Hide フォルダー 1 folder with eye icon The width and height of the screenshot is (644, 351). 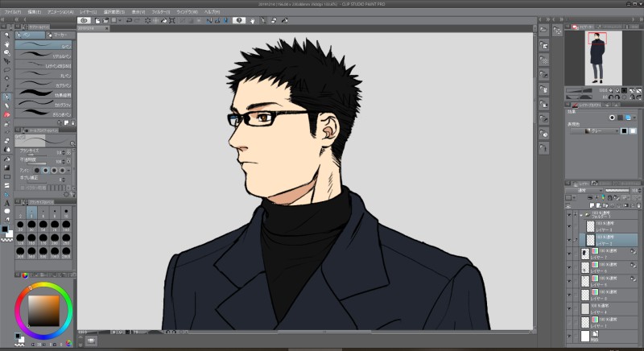(x=569, y=215)
